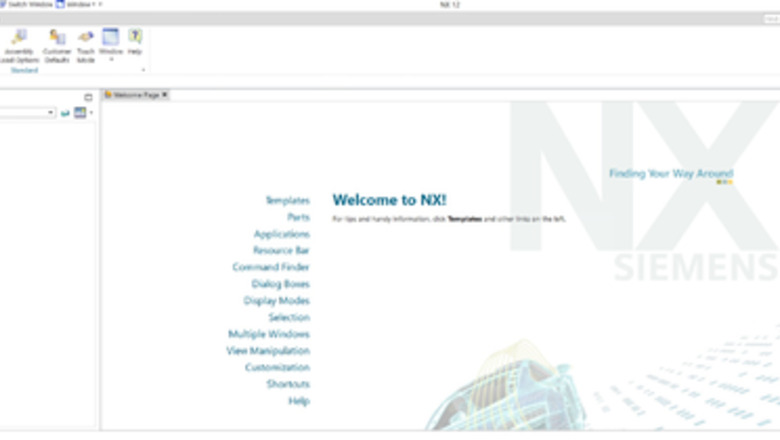Open the Command Finder link
Image resolution: width=780 pixels, height=440 pixels.
[271, 268]
